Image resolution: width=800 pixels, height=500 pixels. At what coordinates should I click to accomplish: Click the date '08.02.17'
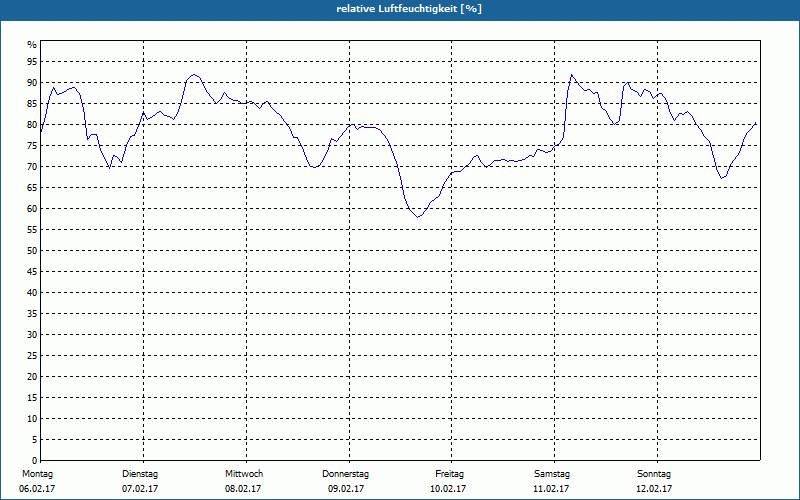point(243,489)
